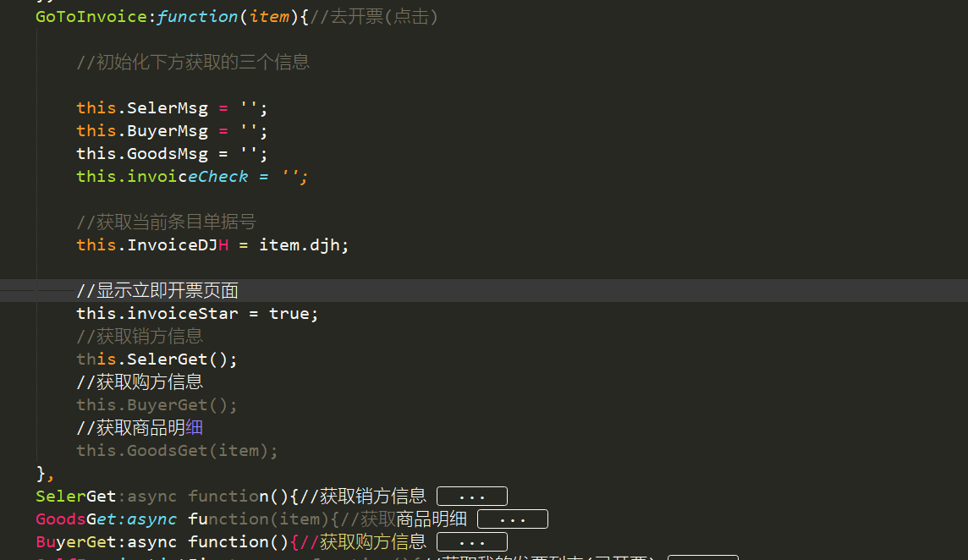Image resolution: width=968 pixels, height=560 pixels.
Task: Expand the folded SelerGet function body
Action: point(471,497)
